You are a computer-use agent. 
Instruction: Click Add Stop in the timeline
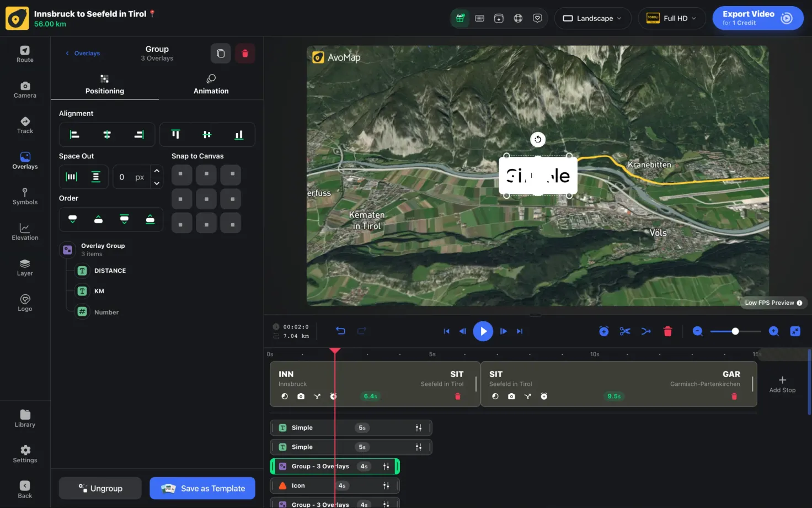(782, 384)
